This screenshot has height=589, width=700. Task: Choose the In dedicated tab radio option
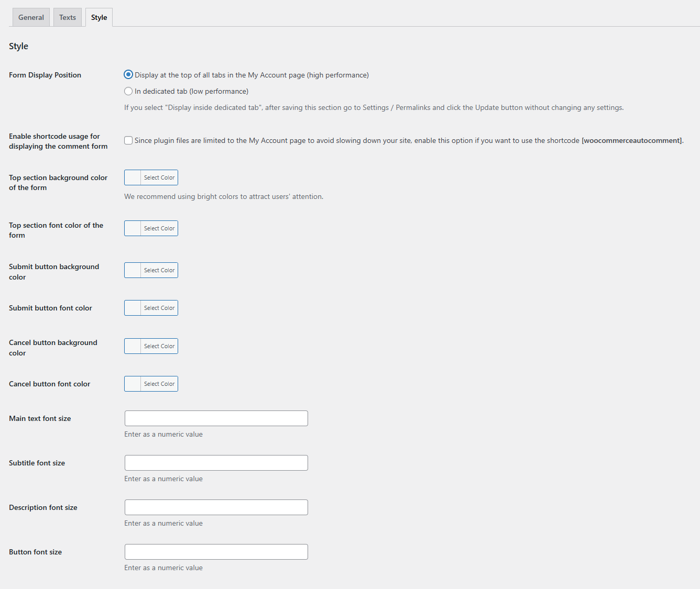click(x=128, y=91)
